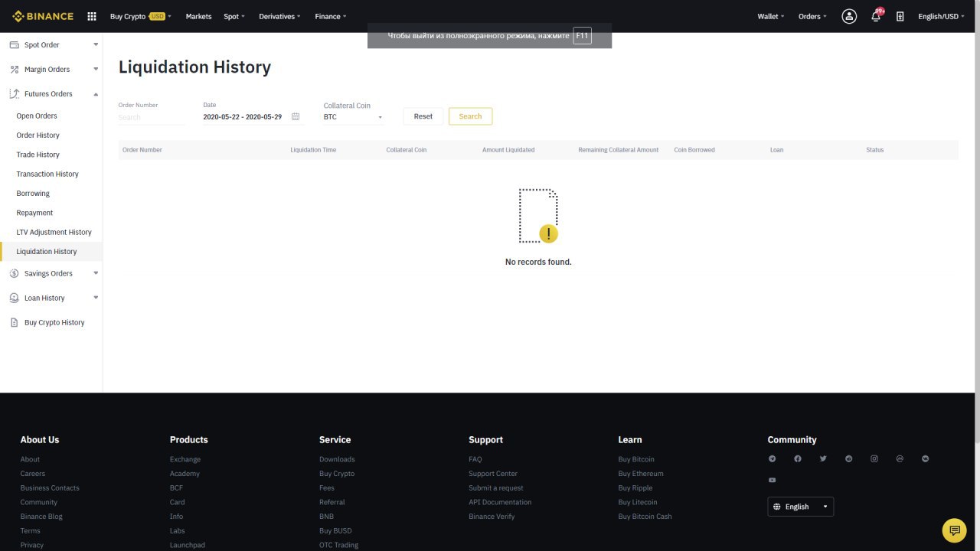Open the Spot header menu
980x551 pixels.
point(234,16)
